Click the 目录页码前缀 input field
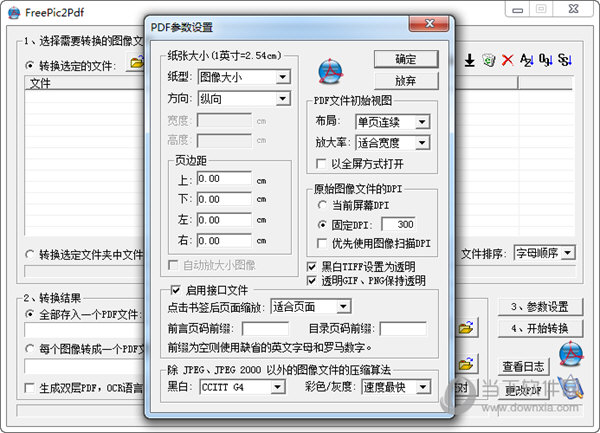Viewport: 600px width, 433px height. coord(403,329)
